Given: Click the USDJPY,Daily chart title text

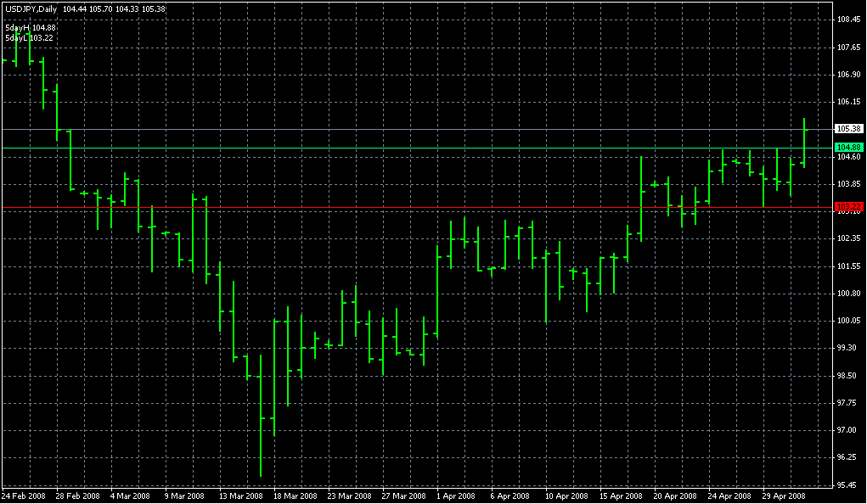Looking at the screenshot, I should coord(31,8).
